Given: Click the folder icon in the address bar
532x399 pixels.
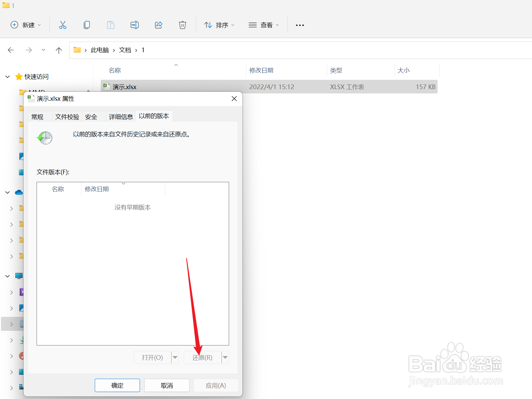Looking at the screenshot, I should coord(77,50).
